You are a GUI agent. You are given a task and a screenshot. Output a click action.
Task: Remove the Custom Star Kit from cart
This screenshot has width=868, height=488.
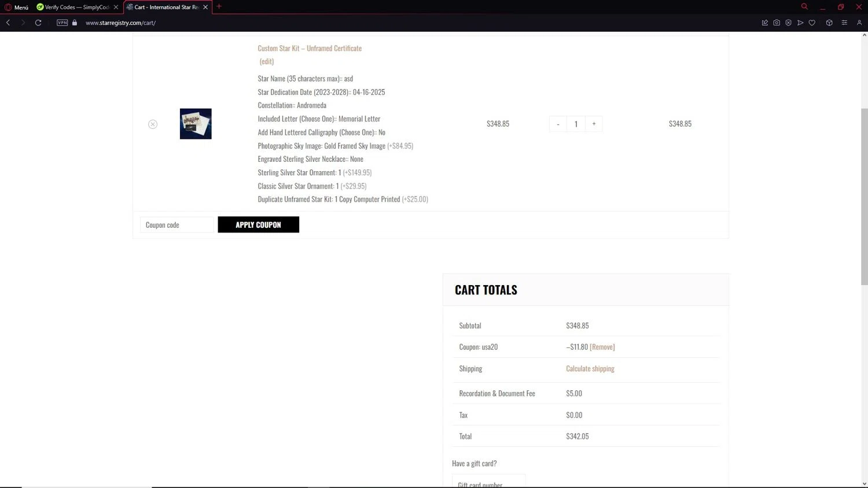pos(153,124)
